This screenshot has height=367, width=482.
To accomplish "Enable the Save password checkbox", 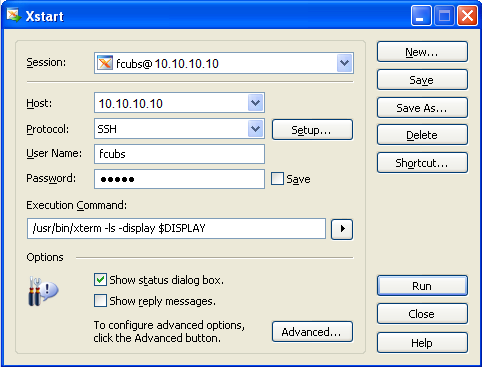I will 277,179.
